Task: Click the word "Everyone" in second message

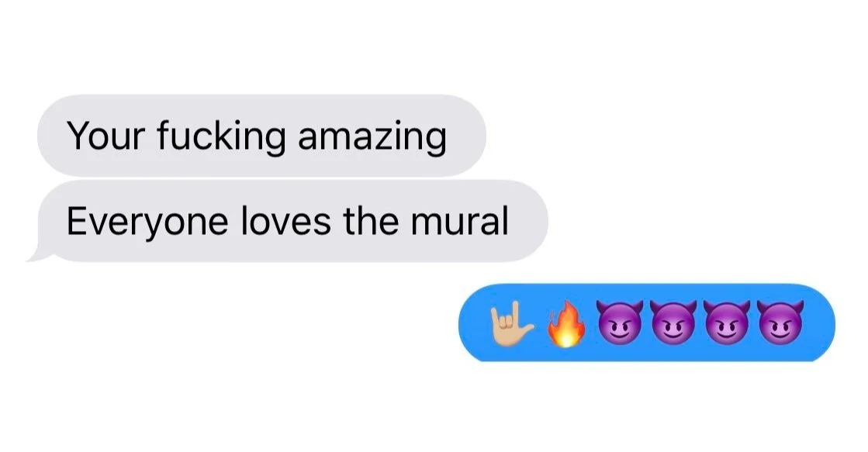Action: (x=147, y=222)
